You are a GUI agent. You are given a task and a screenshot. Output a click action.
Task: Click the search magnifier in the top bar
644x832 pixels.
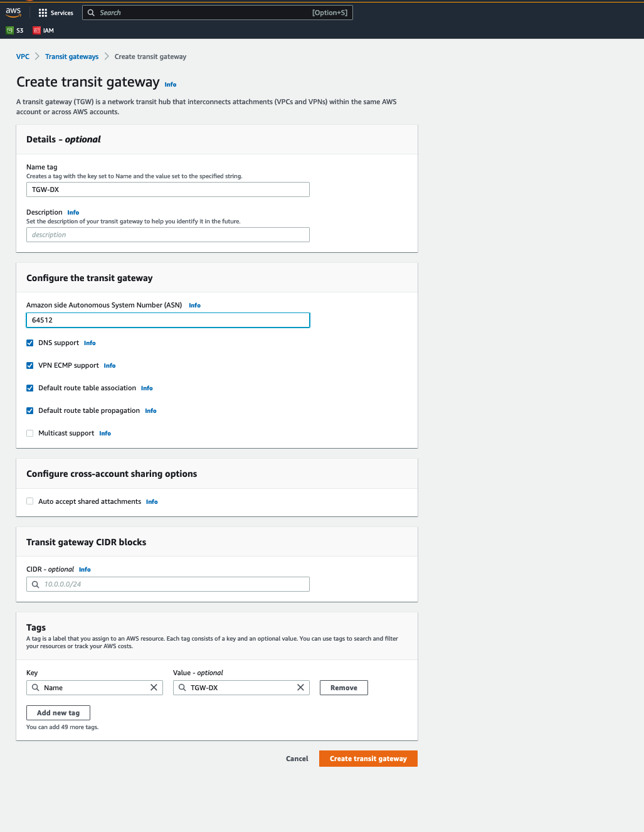tap(90, 13)
